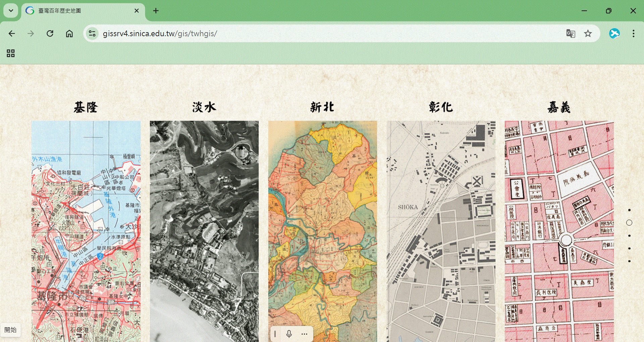
Task: Select the last page navigation dot
Action: [x=629, y=261]
